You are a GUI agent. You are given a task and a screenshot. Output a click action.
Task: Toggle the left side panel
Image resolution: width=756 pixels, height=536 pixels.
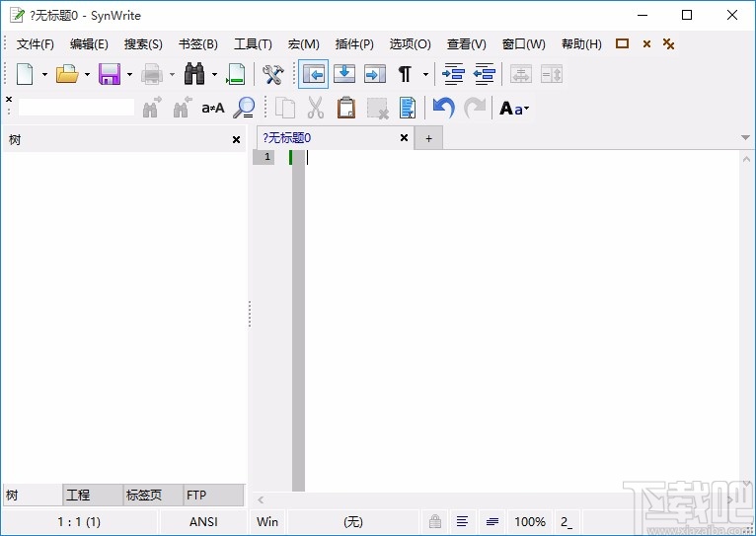click(314, 74)
